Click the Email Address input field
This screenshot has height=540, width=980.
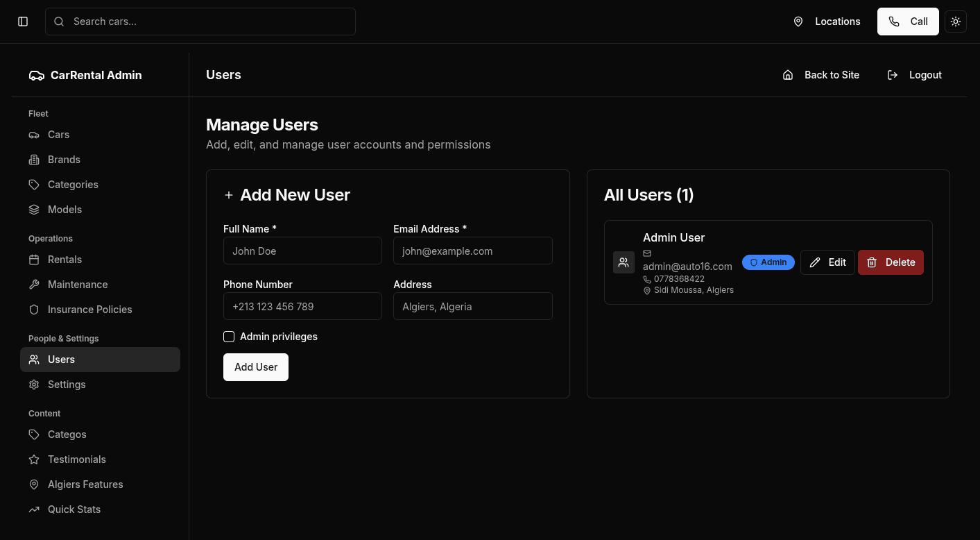[473, 251]
